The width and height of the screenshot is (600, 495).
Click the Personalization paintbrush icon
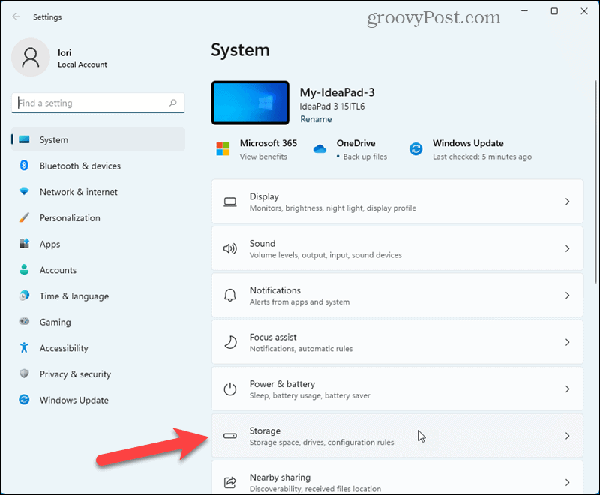click(24, 218)
